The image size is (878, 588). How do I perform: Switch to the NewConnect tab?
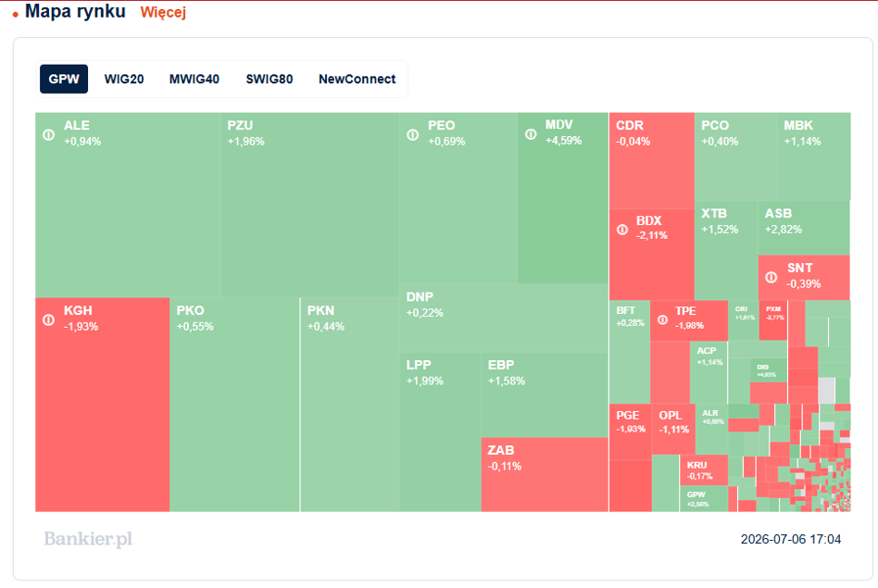357,79
